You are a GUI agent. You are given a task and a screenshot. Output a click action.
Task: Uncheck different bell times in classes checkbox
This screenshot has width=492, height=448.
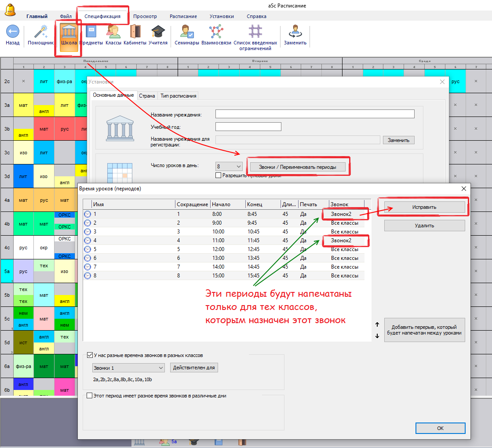tap(90, 355)
